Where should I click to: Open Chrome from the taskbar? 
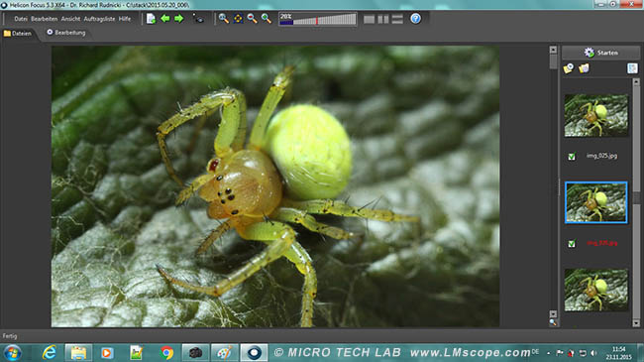(x=166, y=353)
